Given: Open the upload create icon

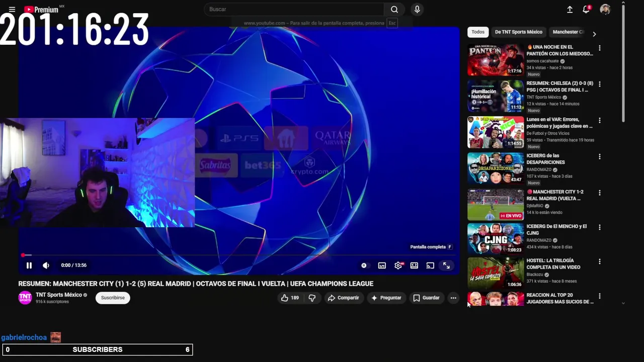Looking at the screenshot, I should [570, 10].
